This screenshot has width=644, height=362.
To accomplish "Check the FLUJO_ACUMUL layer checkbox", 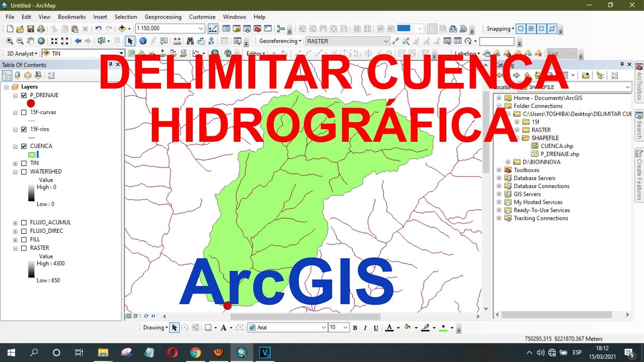I will pyautogui.click(x=24, y=223).
